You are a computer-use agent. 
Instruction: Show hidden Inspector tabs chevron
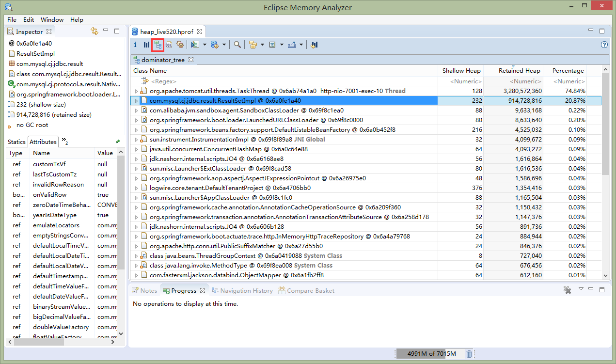click(65, 142)
